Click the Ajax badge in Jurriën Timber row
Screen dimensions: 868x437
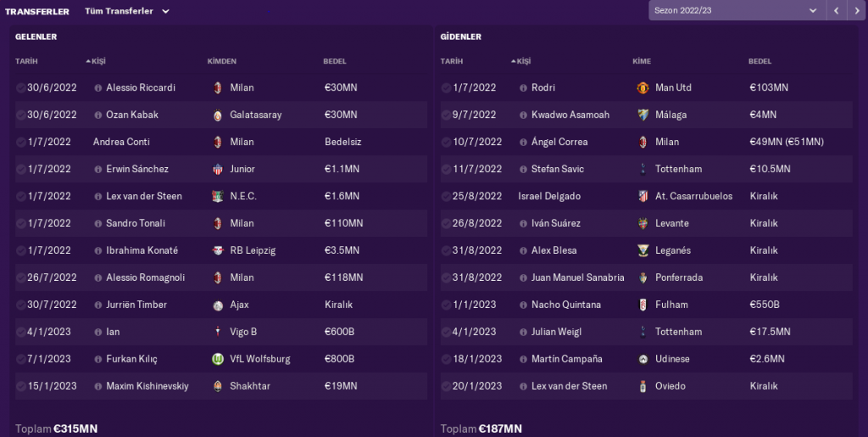pos(218,305)
